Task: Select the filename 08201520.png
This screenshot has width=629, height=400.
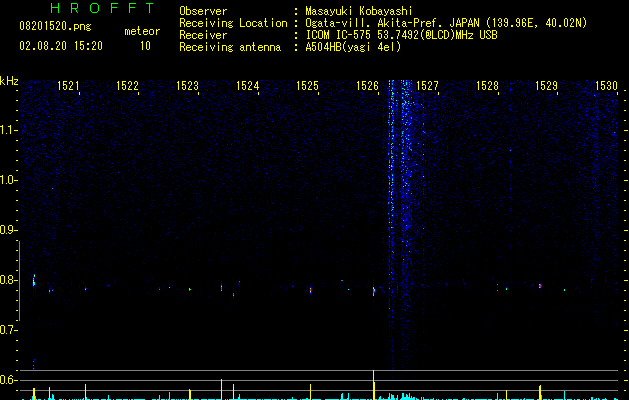Action: 55,27
